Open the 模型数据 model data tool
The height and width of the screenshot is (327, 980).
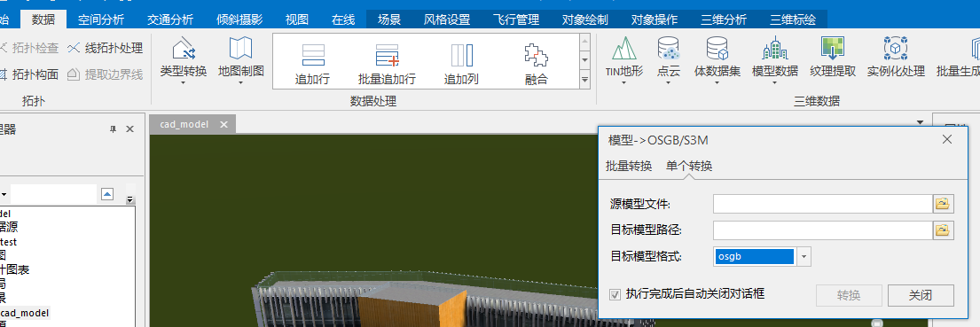(774, 58)
